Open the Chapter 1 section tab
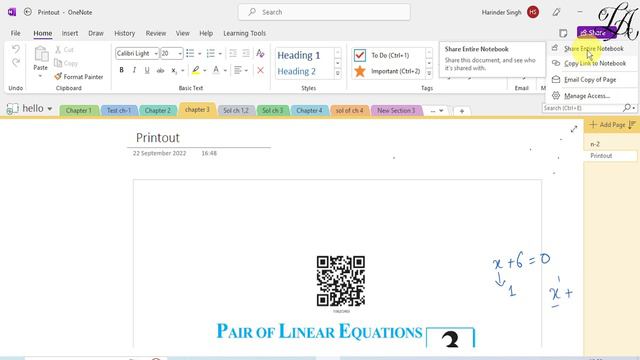 point(79,111)
